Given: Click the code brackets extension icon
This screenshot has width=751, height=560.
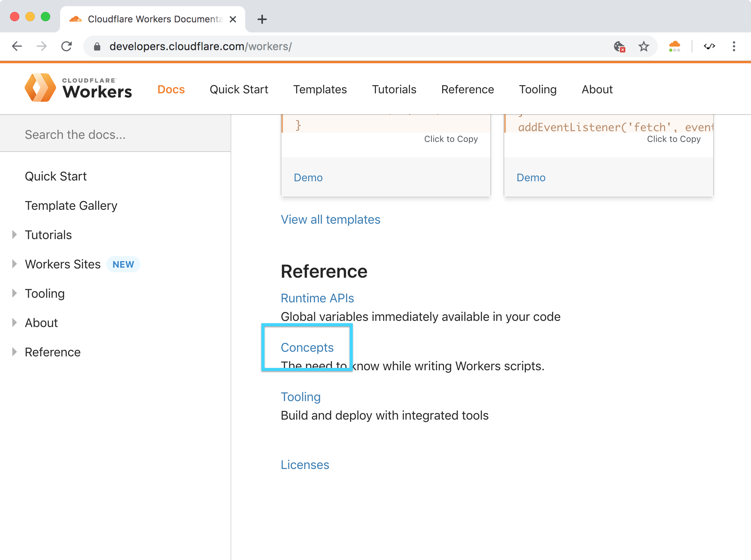Looking at the screenshot, I should click(710, 46).
